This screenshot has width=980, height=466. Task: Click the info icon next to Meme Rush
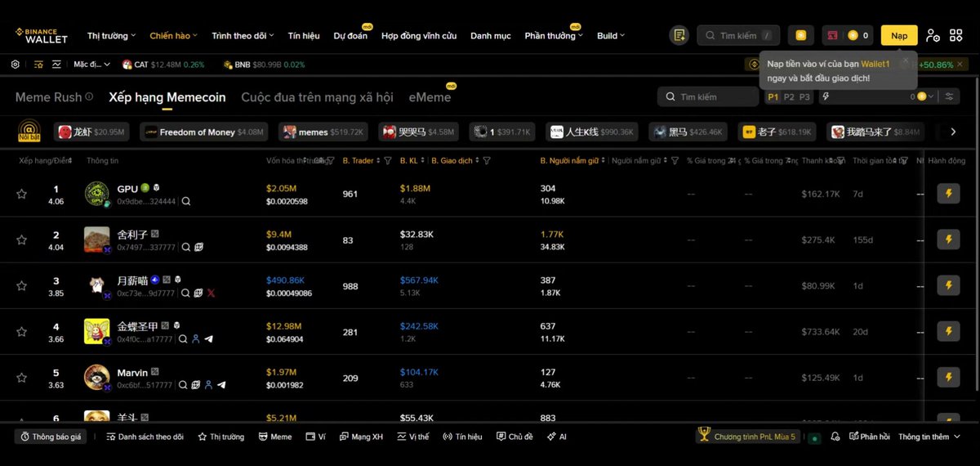89,96
